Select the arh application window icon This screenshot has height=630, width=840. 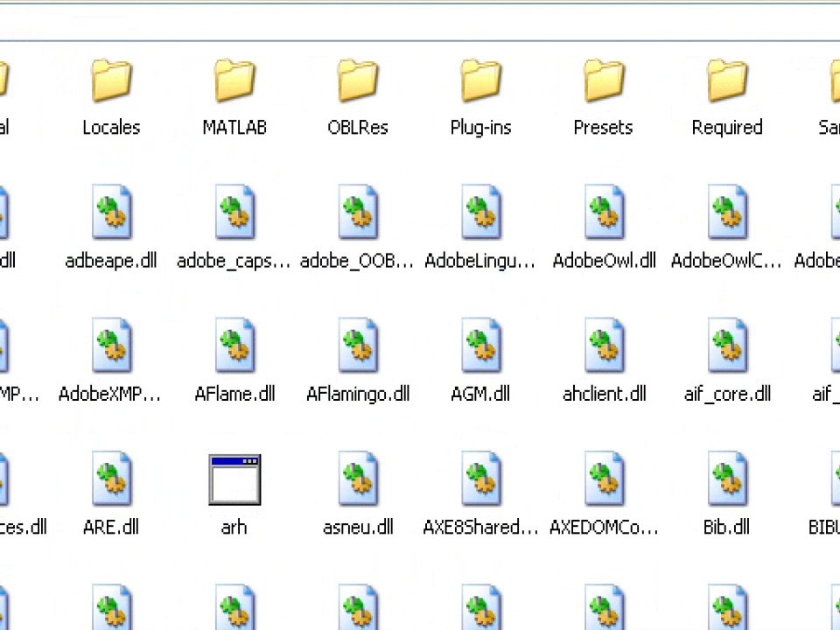point(234,479)
